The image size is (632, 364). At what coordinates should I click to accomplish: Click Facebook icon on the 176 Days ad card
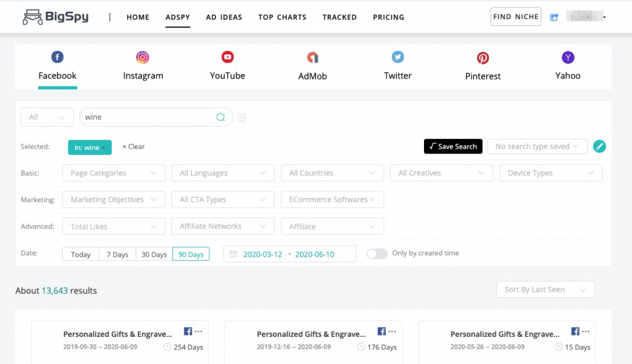pyautogui.click(x=381, y=331)
